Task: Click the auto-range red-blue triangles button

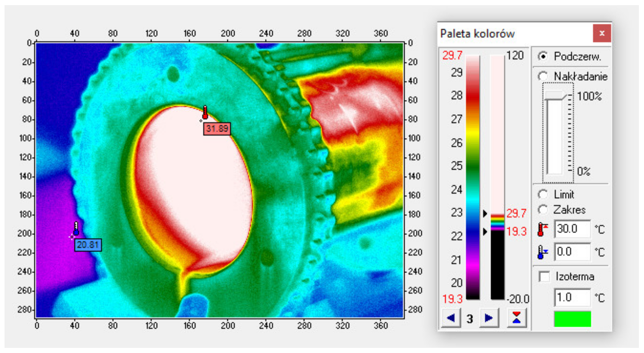Action: click(517, 318)
